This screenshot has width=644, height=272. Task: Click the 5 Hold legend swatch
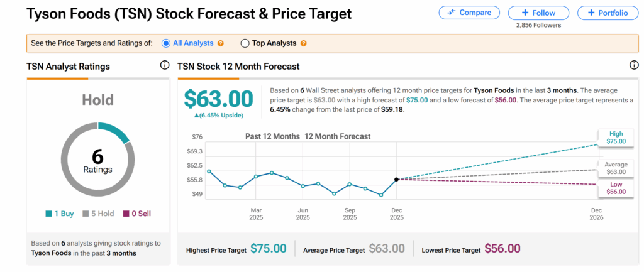point(86,214)
